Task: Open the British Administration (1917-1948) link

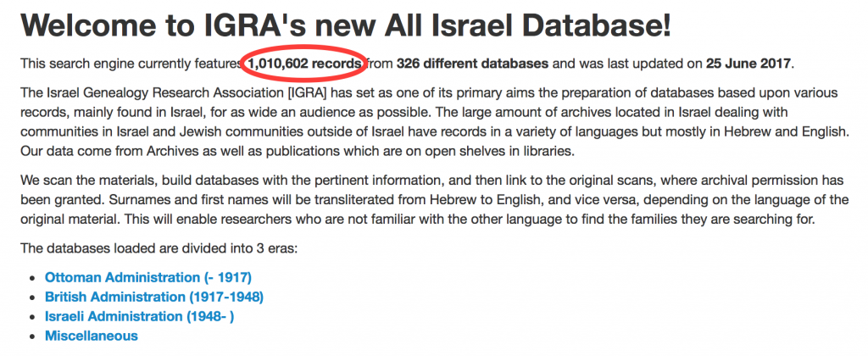Action: tap(154, 297)
